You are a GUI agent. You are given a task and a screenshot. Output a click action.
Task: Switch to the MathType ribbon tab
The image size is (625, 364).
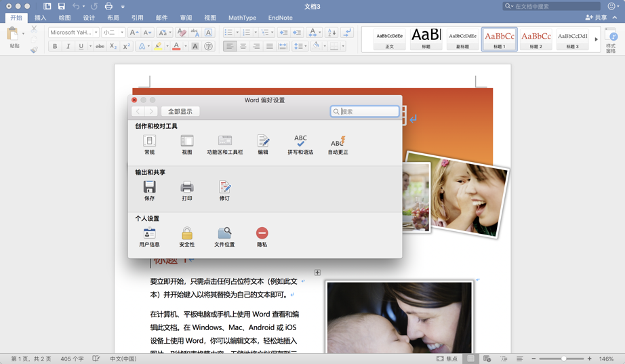243,18
